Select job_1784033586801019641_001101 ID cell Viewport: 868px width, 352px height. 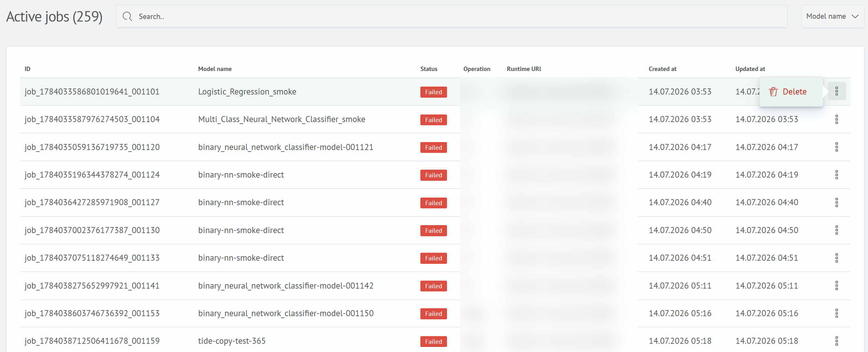coord(92,92)
